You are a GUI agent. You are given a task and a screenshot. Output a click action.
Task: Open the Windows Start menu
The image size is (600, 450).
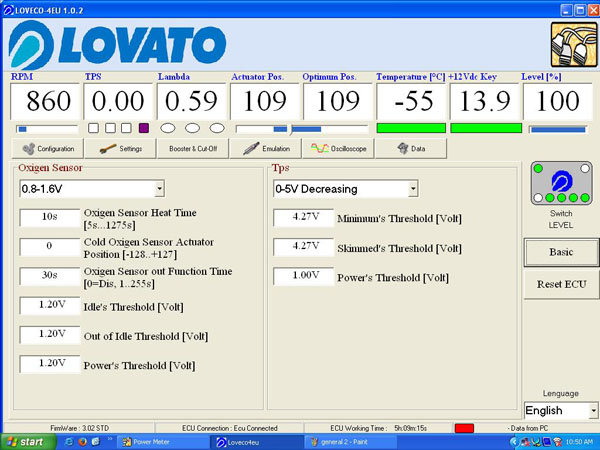coord(24,441)
